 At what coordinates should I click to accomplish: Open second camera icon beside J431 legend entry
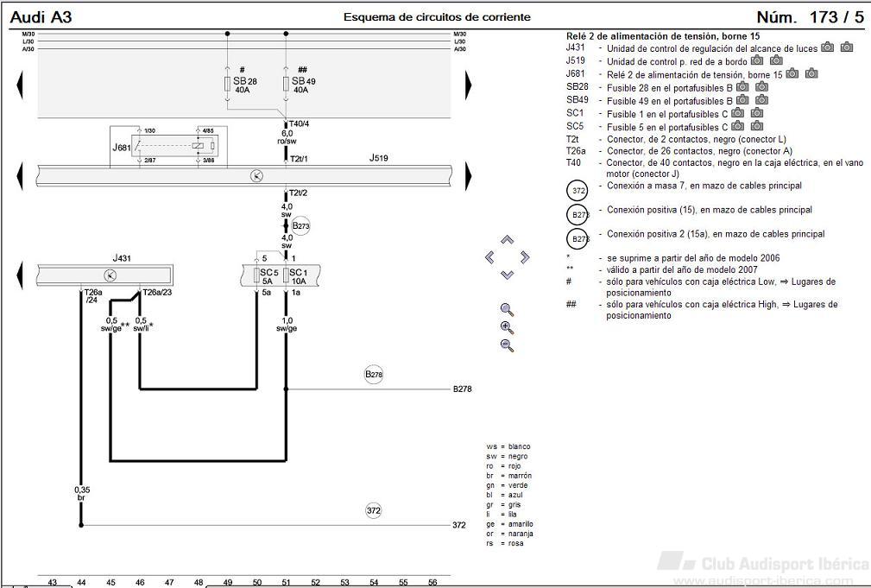[x=847, y=47]
